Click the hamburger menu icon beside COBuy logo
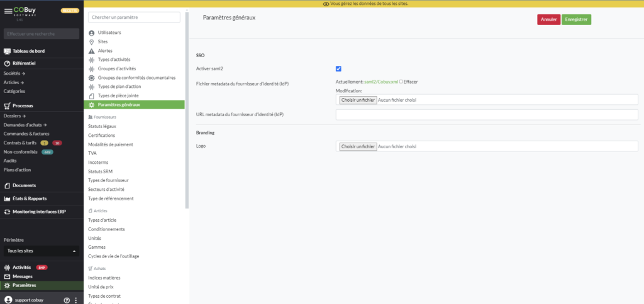Viewport: 644px width, 304px height. click(x=8, y=11)
